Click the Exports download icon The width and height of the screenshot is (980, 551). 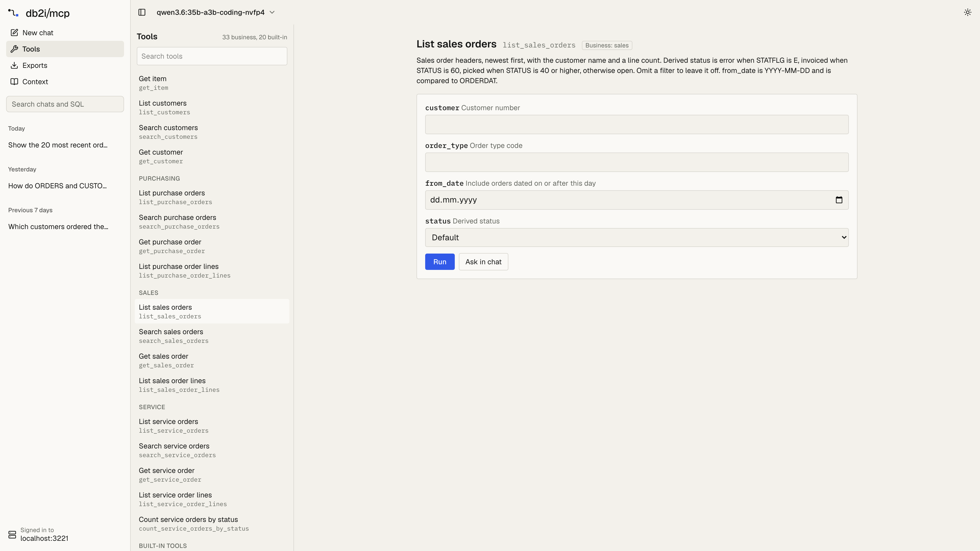pyautogui.click(x=15, y=65)
